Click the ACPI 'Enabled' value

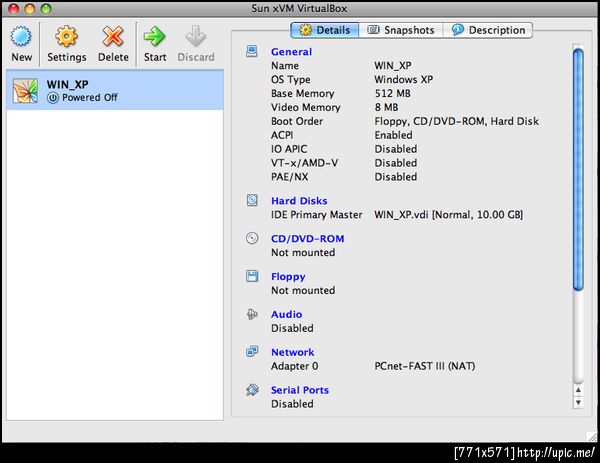point(393,135)
